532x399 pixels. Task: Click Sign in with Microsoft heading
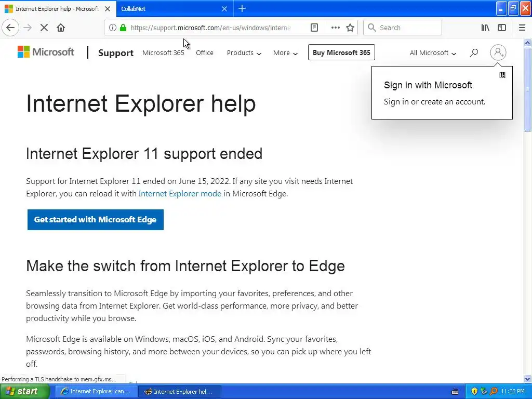coord(428,85)
